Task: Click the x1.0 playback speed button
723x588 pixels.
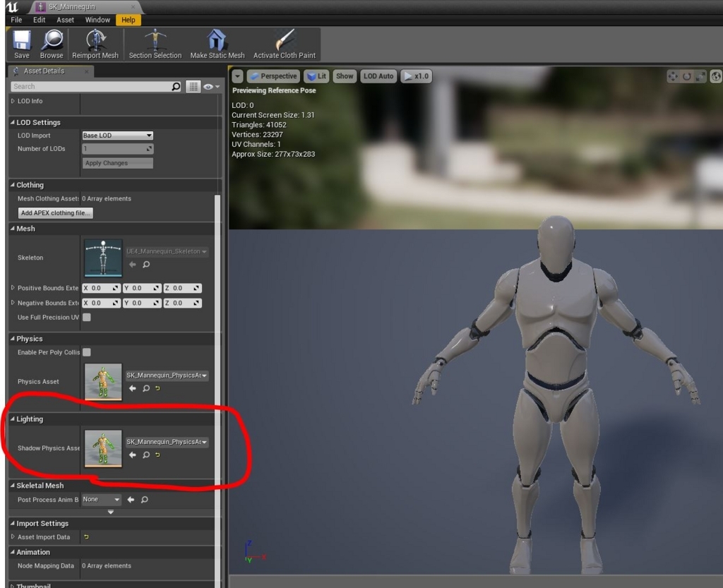Action: click(416, 76)
